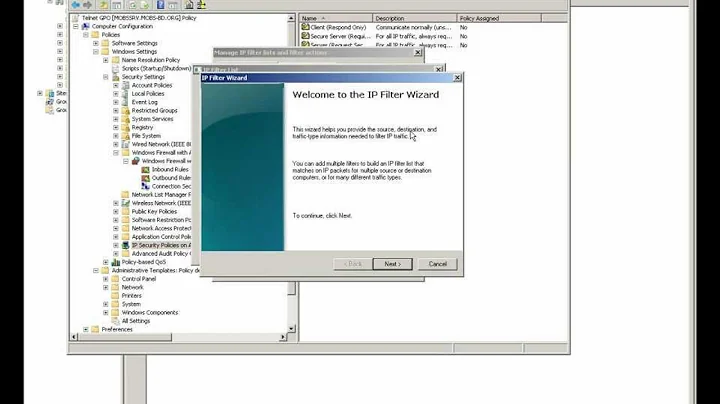This screenshot has width=720, height=404.
Task: Click the Scripts (Startup/Shutdown) document icon
Action: coord(116,68)
